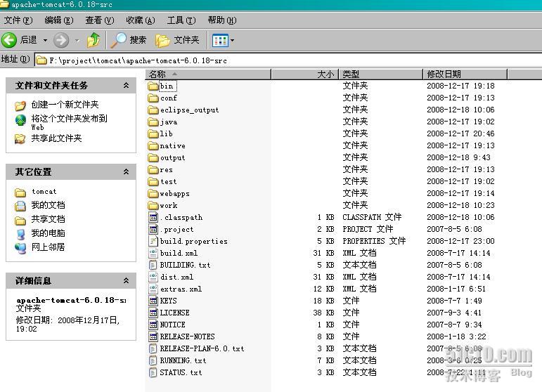Open the 收藏(A) menu
542x392 pixels.
point(141,20)
